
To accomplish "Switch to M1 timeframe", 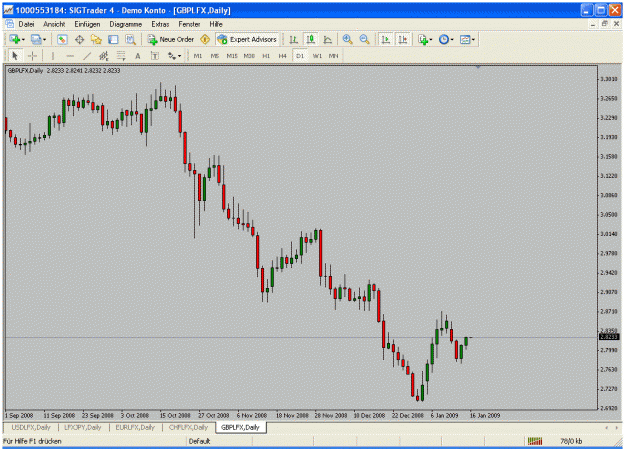I will click(x=198, y=56).
